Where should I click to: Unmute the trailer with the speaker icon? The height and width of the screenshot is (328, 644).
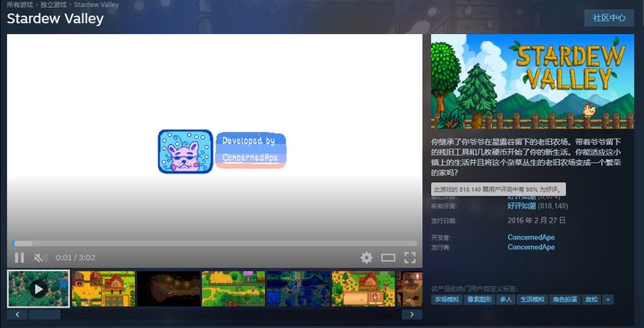[x=39, y=257]
